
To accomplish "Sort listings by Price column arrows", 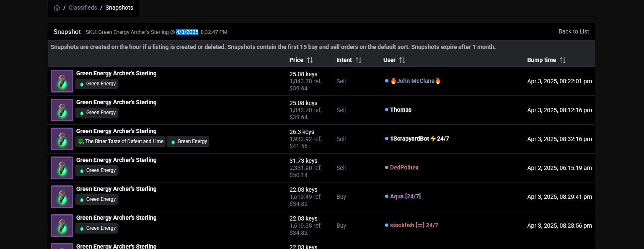I will tap(310, 60).
